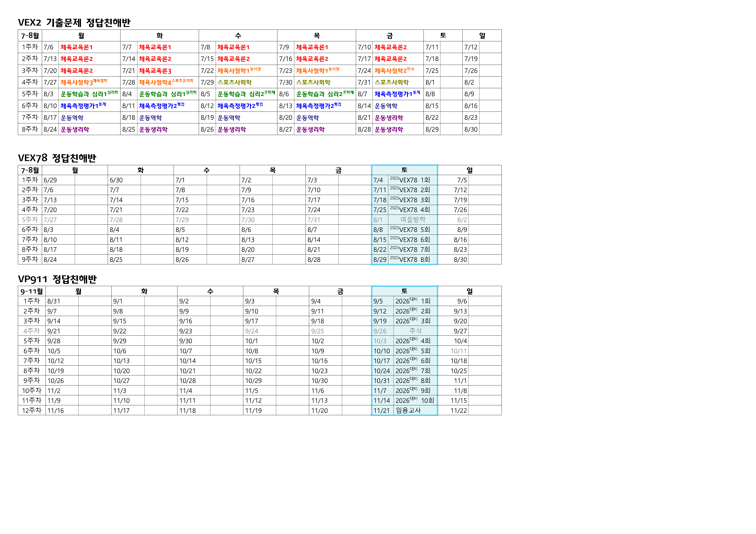Viewport: 756px width, 534px height.
Task: Click the 9~11월 header cell
Action: (32, 291)
